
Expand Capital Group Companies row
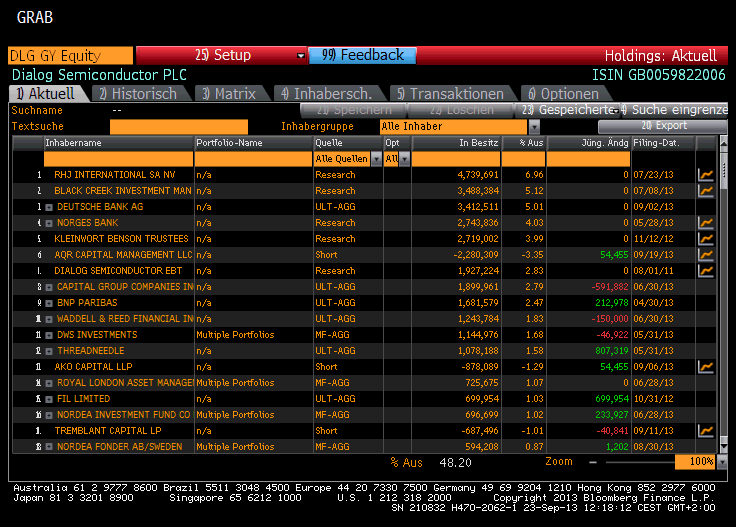pos(49,287)
